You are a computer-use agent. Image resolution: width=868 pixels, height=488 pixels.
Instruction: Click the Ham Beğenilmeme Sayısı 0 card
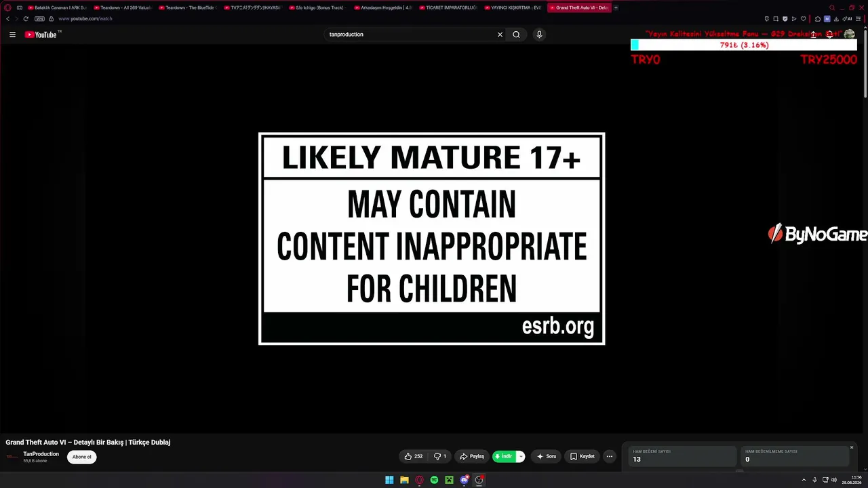point(795,456)
